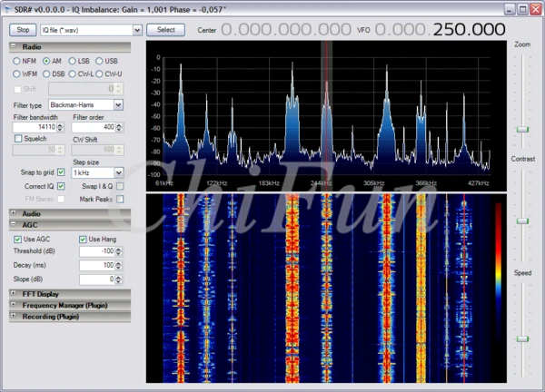The width and height of the screenshot is (545, 392).
Task: Click the SDR# application icon in title bar
Action: (7, 9)
